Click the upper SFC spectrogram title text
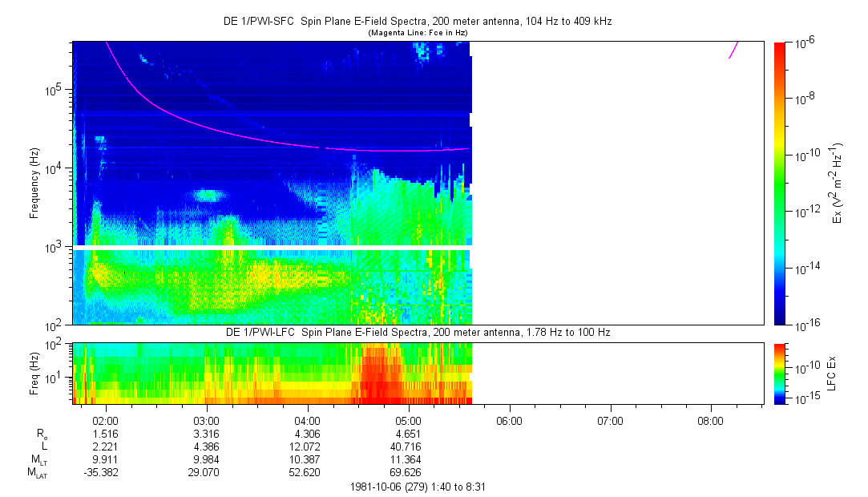 coord(417,22)
